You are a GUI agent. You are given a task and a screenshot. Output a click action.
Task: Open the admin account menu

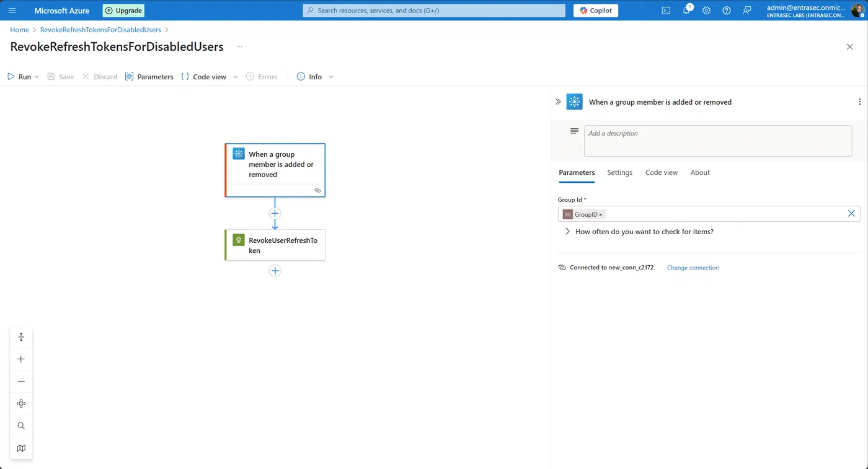(x=814, y=11)
